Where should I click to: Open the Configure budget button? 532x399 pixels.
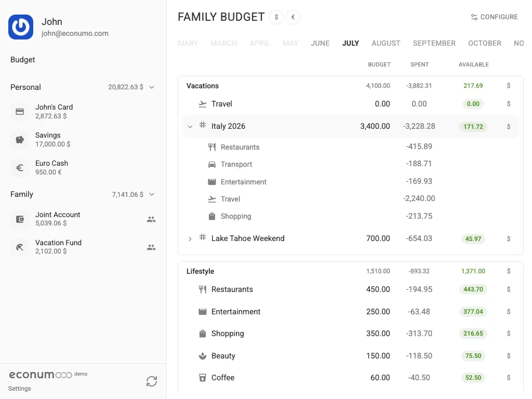point(495,17)
